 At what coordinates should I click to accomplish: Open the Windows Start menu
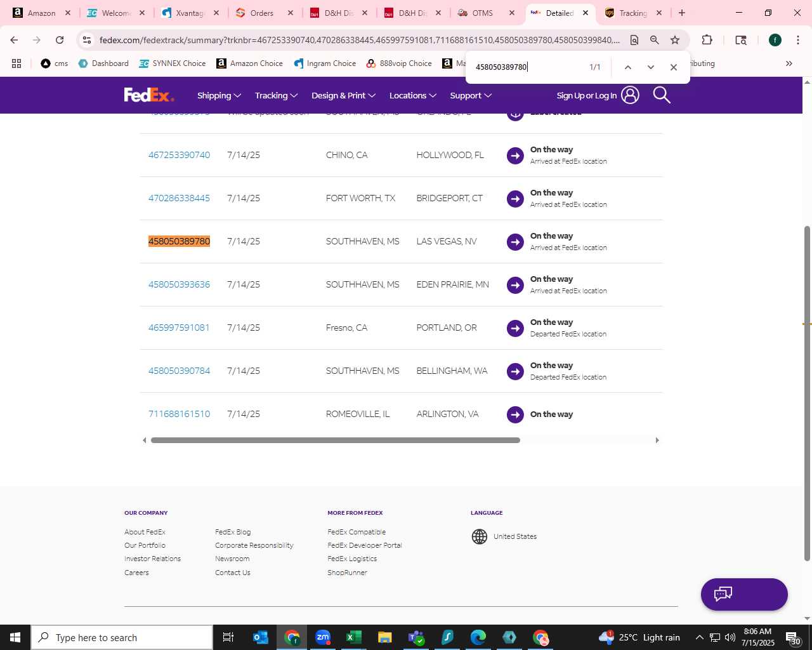pos(15,637)
